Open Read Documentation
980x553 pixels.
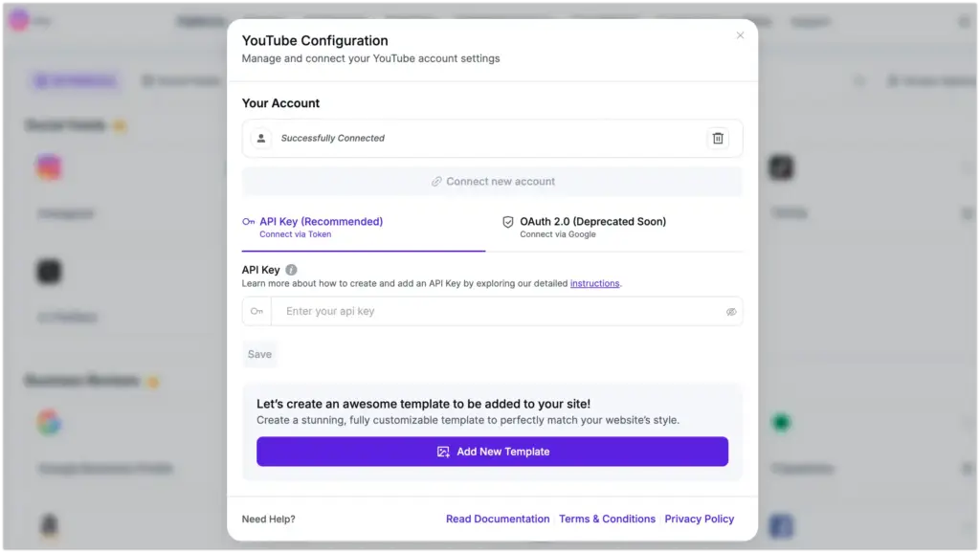click(x=498, y=519)
